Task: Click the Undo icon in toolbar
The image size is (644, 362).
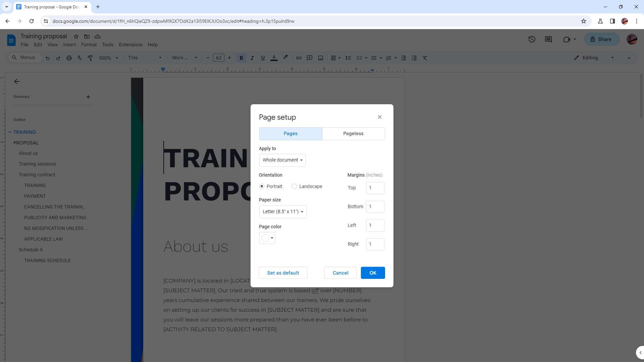Action: (48, 58)
